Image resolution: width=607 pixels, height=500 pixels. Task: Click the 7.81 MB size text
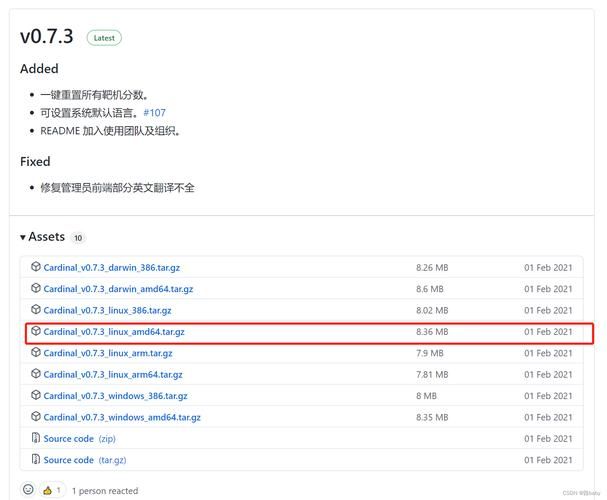432,375
